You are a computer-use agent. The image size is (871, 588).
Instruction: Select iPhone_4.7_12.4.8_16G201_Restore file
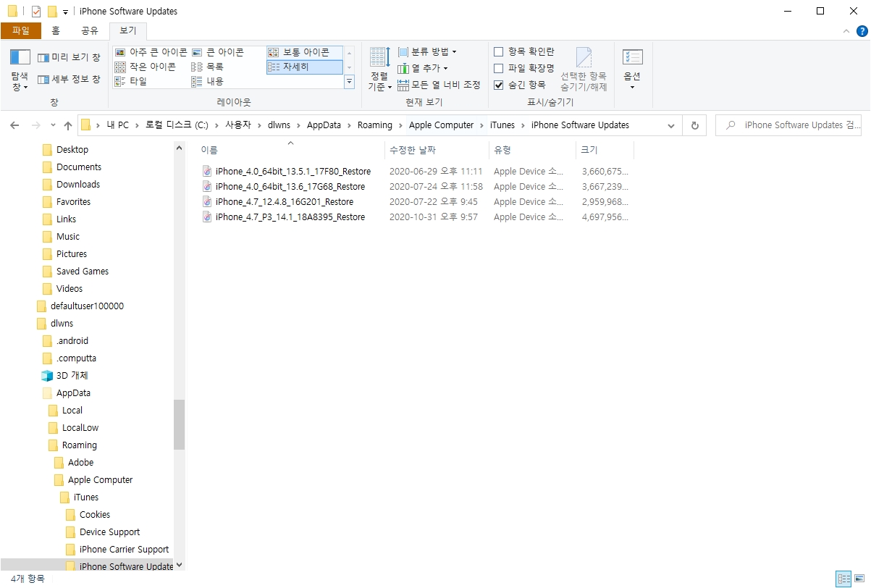point(284,202)
